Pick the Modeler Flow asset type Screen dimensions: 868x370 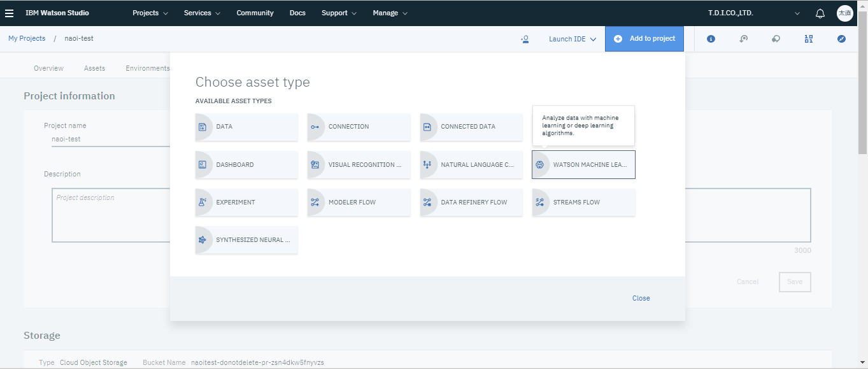tap(359, 203)
